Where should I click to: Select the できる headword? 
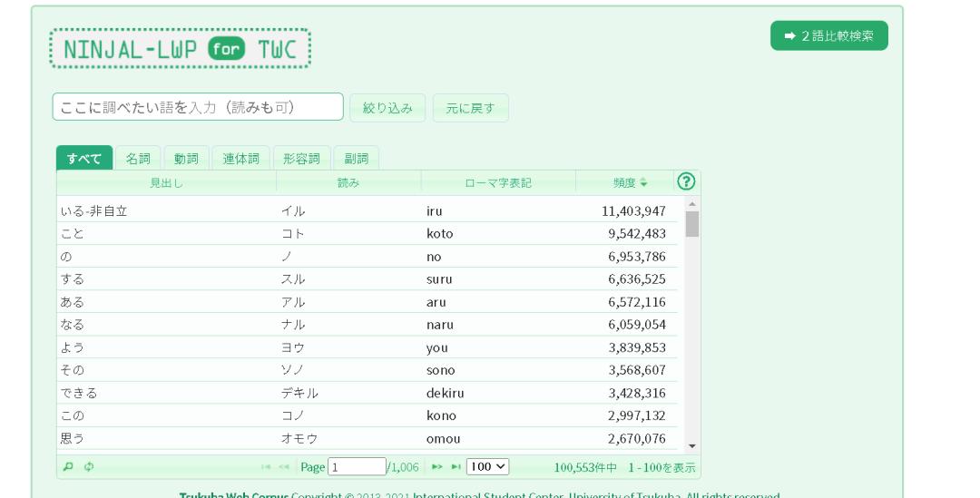[x=79, y=393]
